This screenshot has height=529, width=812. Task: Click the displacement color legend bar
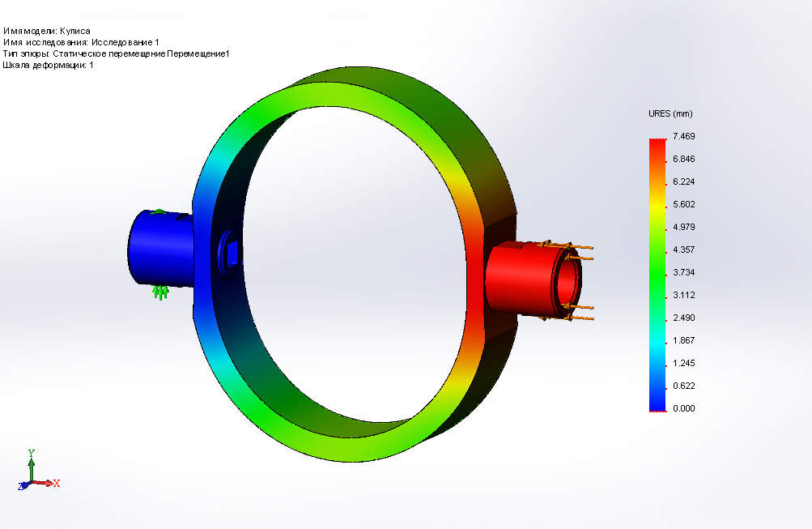click(x=657, y=275)
